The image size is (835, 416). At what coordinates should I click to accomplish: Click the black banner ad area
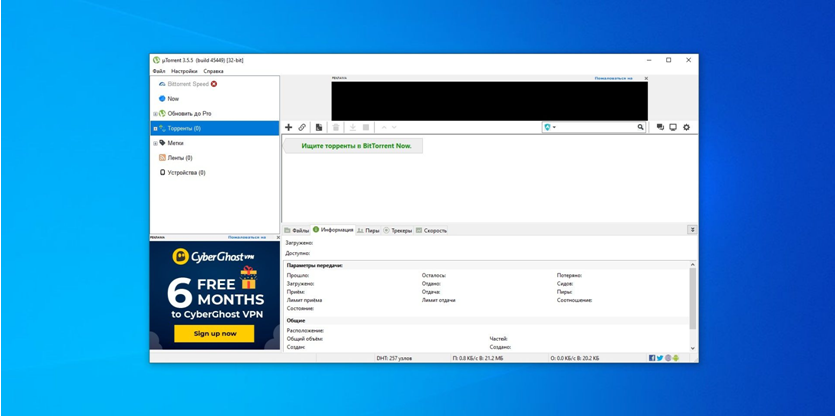(489, 101)
